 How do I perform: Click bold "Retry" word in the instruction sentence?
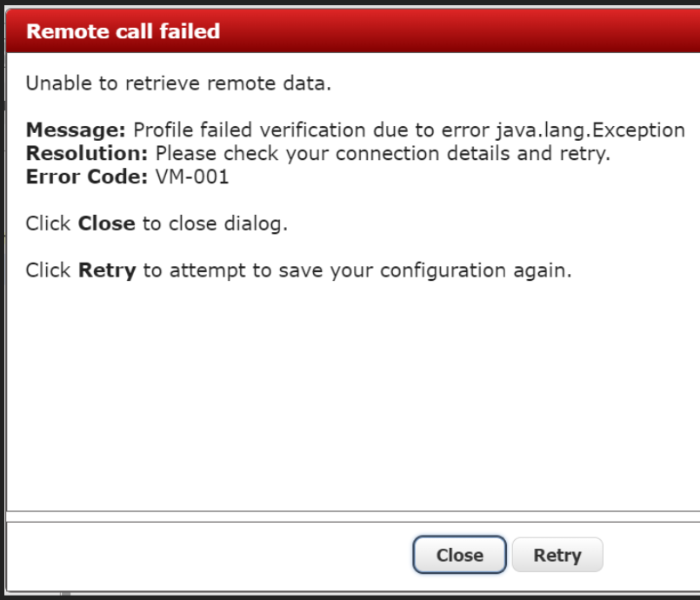point(106,270)
